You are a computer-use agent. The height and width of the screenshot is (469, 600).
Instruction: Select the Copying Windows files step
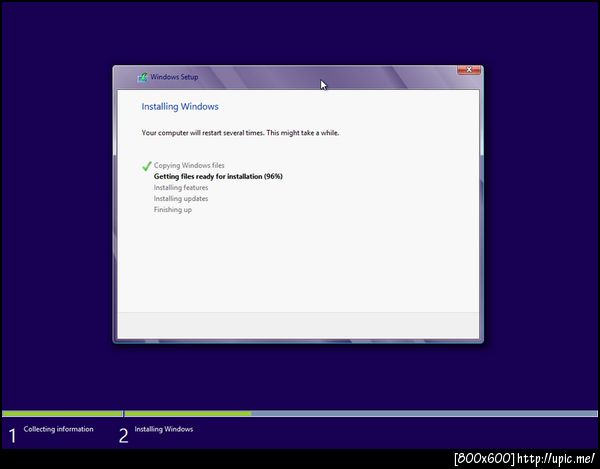pos(189,165)
